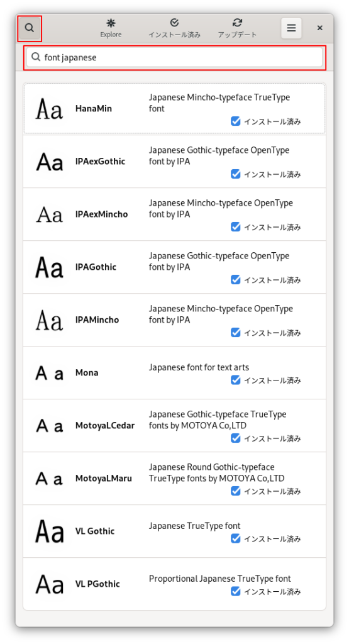Click the magnifier icon inside search field
The image size is (349, 644).
pos(36,57)
